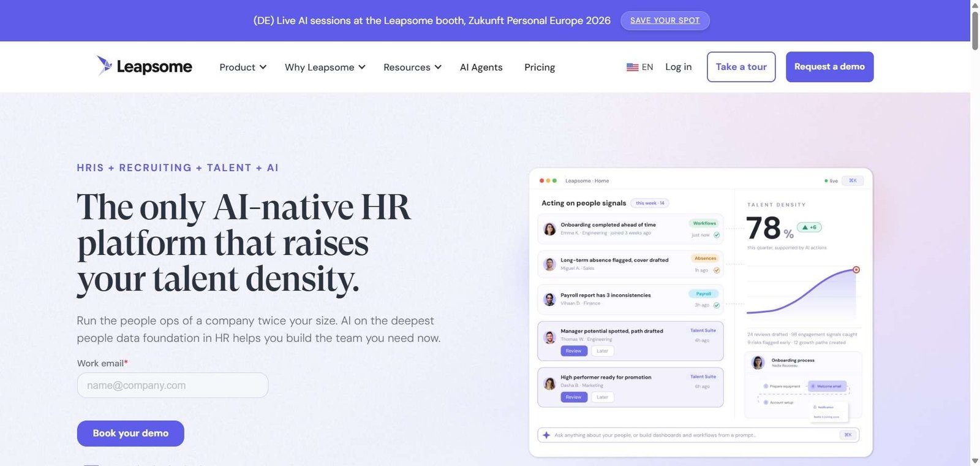Click the ⌘K shortcut badge in the prompt bar
The image size is (980, 466).
click(848, 435)
